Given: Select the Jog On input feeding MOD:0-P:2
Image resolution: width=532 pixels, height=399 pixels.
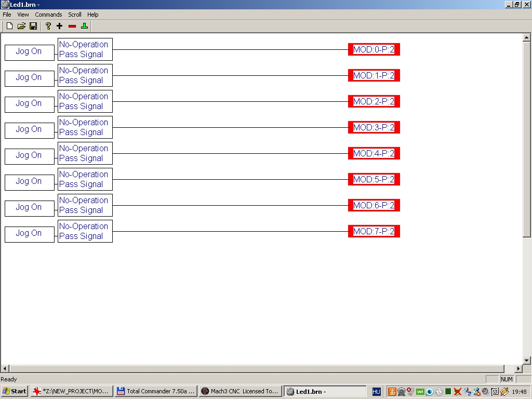Looking at the screenshot, I should tap(30, 52).
